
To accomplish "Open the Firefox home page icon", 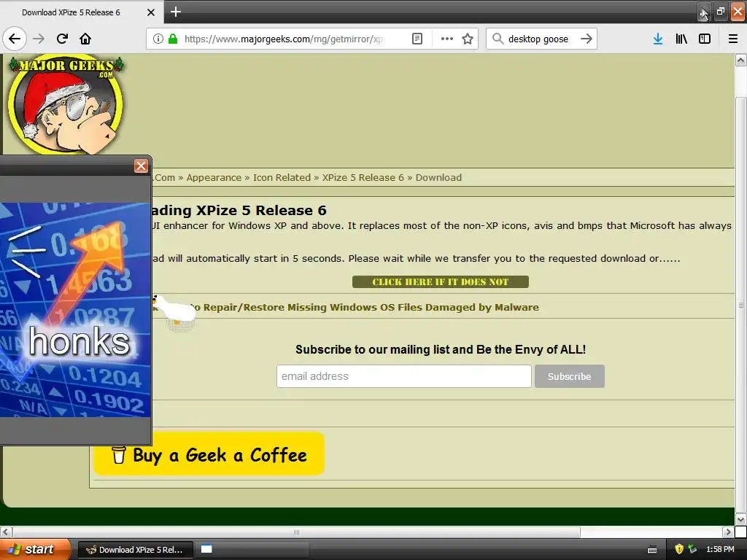I will (x=85, y=39).
